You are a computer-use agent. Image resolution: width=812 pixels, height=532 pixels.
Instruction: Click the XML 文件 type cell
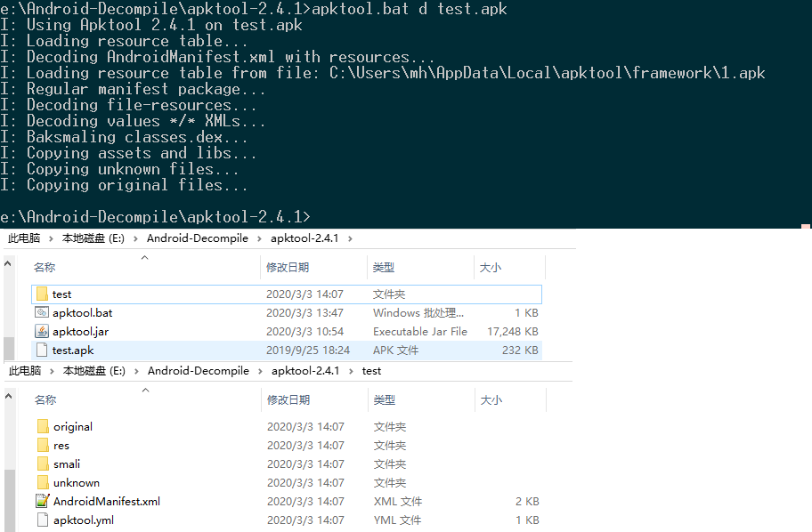tap(398, 501)
